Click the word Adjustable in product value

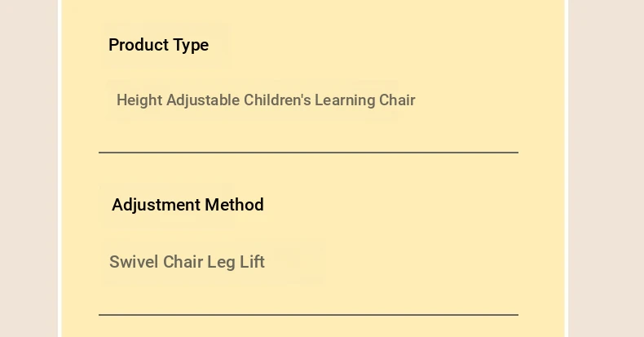[203, 100]
